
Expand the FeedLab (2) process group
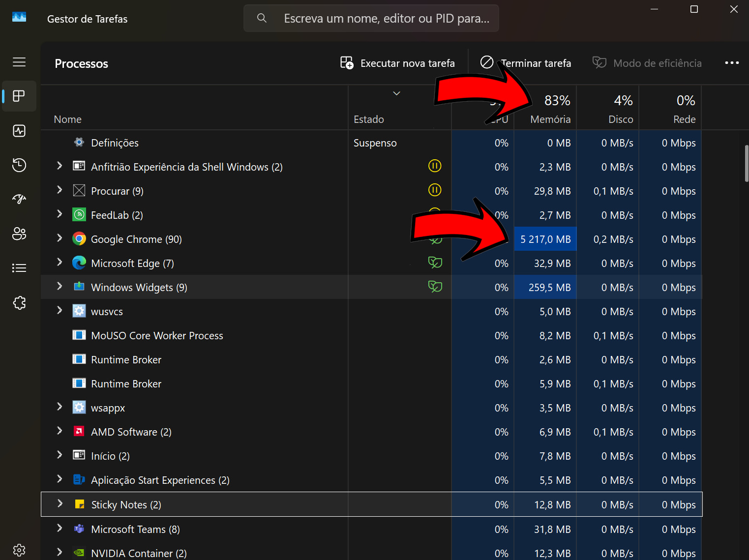60,214
